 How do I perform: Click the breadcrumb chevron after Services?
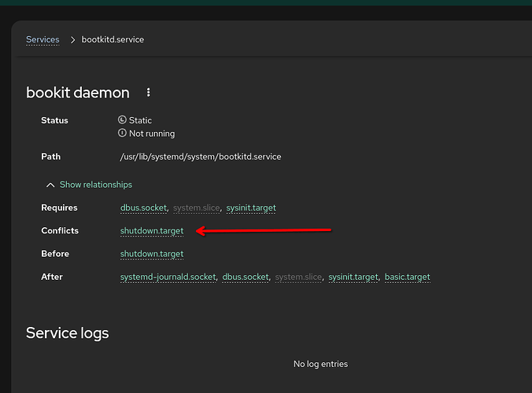[x=72, y=40]
